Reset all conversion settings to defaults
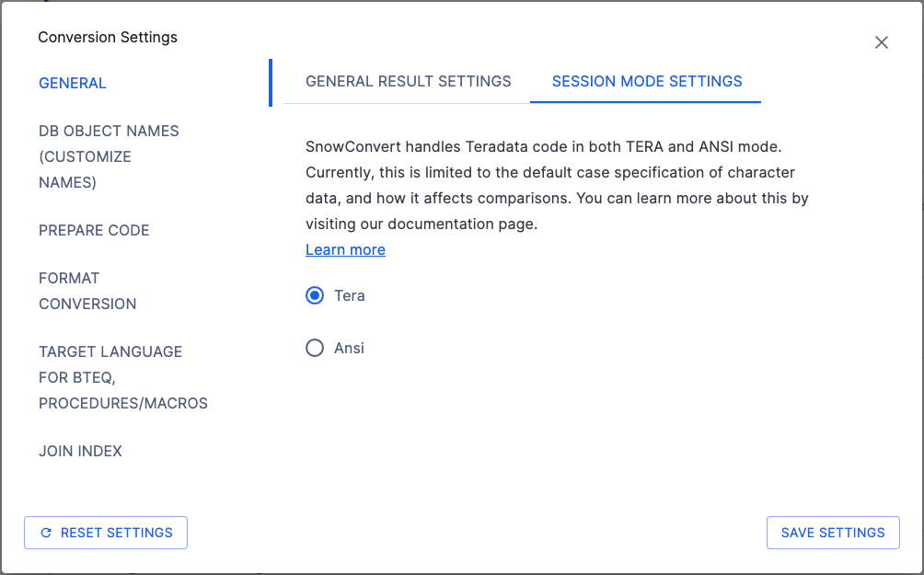Screen dimensions: 924x575 click(105, 532)
